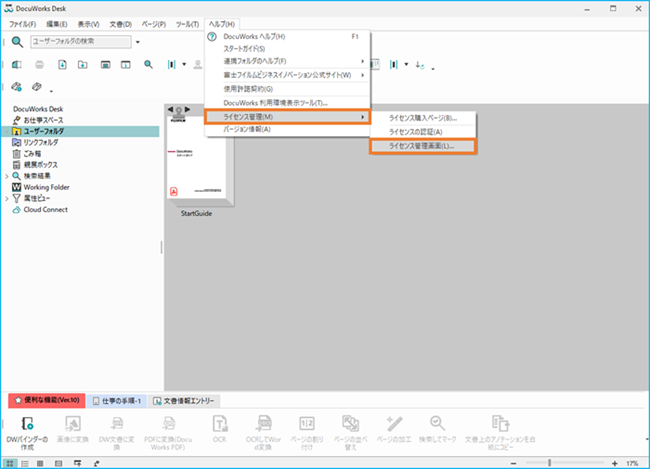Switch to 仕事の手順-1 tab

pyautogui.click(x=117, y=401)
